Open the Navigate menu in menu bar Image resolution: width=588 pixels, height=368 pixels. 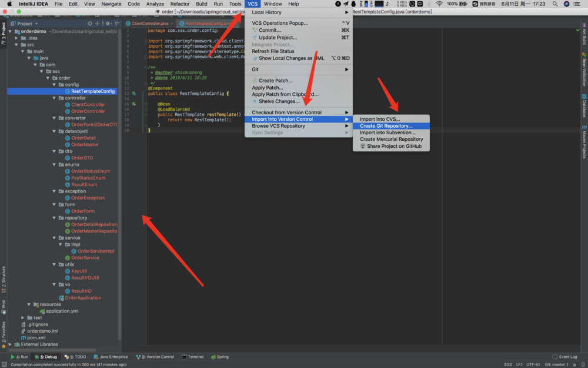tap(111, 4)
